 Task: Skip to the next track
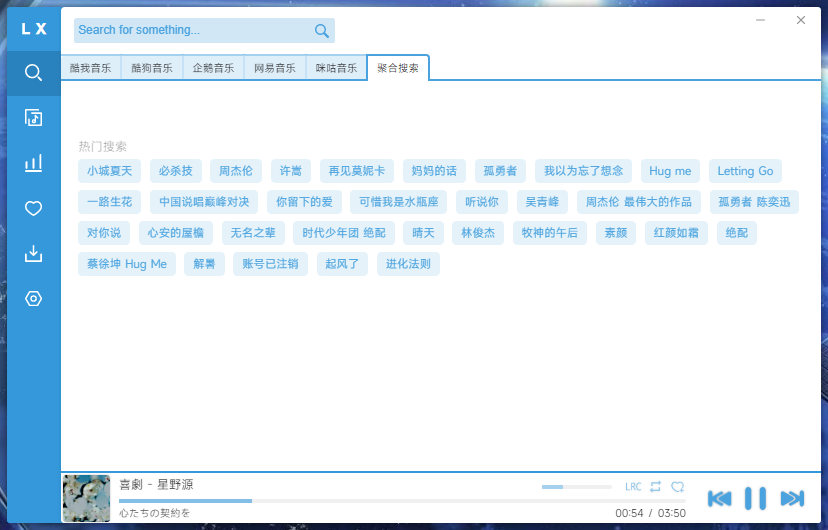pyautogui.click(x=792, y=498)
